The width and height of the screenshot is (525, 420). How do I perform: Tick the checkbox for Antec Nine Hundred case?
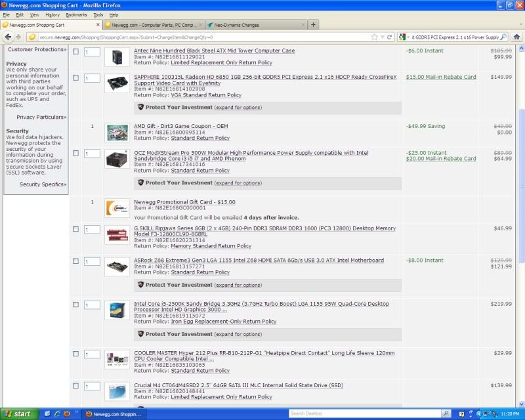click(75, 52)
